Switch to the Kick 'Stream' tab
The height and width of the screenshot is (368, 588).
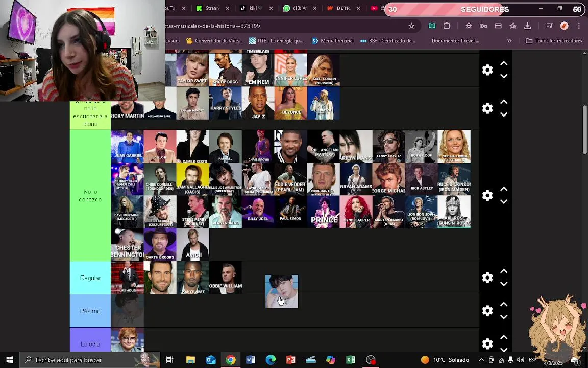click(208, 8)
